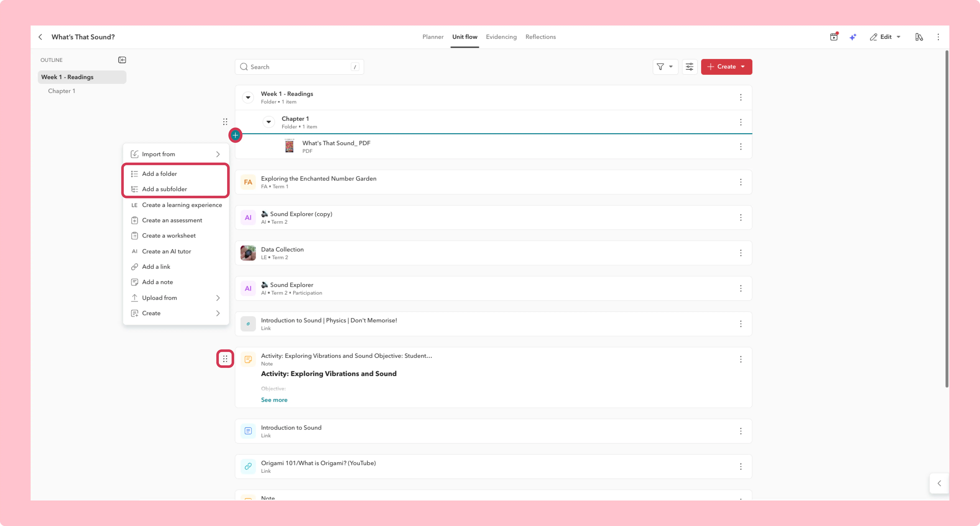Image resolution: width=980 pixels, height=526 pixels.
Task: Expand the Upload from submenu
Action: [176, 298]
